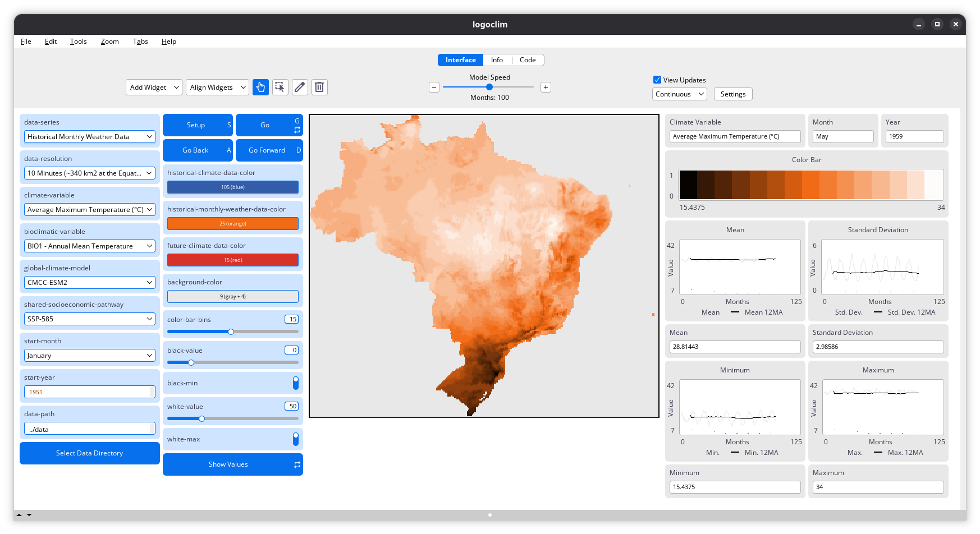The width and height of the screenshot is (980, 534).
Task: Toggle the black-min switch
Action: 295,383
